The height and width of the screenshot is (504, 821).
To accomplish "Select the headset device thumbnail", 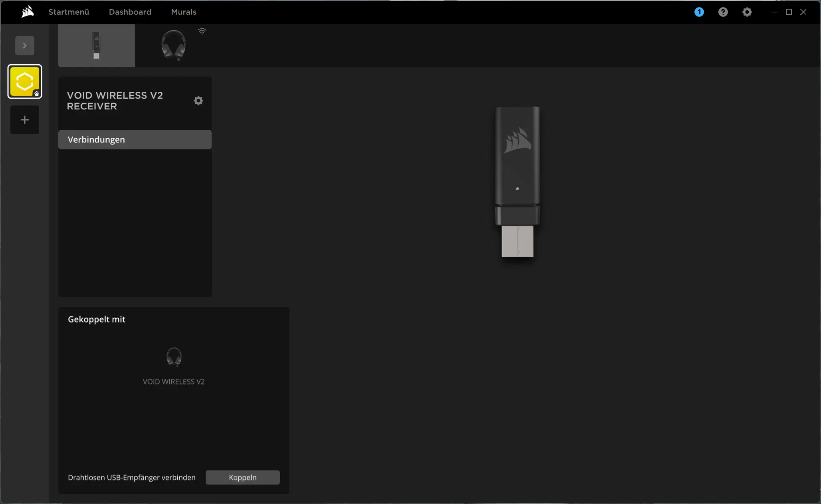I will coord(173,46).
